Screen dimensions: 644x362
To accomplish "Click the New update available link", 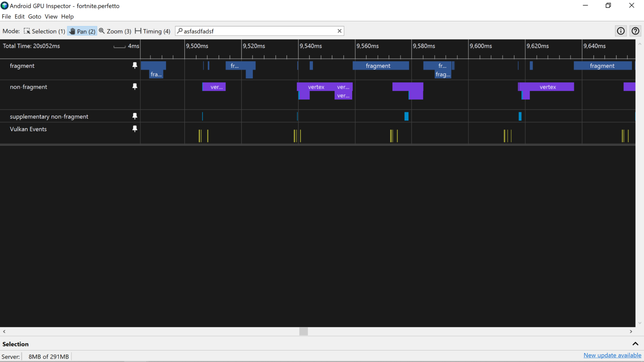I will [x=612, y=357].
